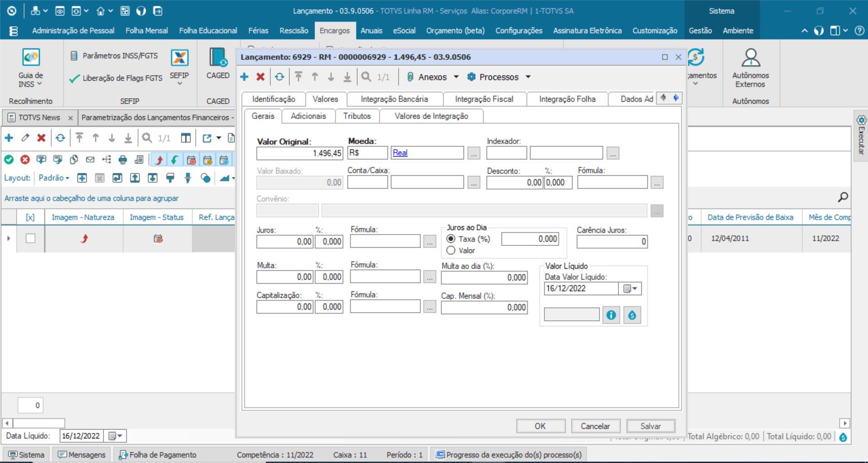Open the Executar side panel
868x463 pixels.
[x=861, y=136]
